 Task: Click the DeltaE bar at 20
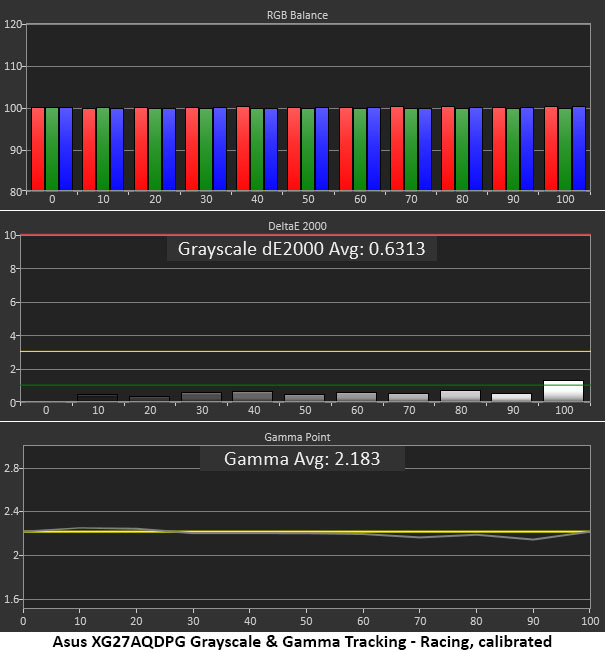[x=150, y=399]
